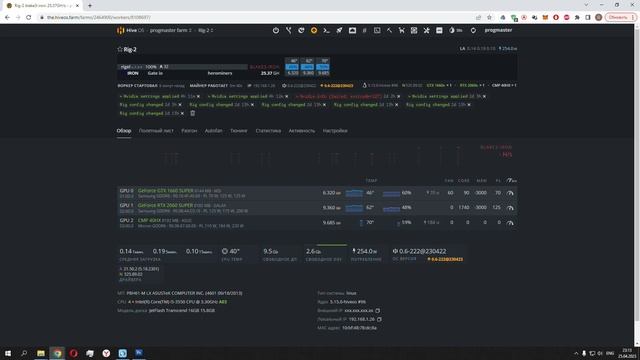Copy the local IP 192.168.1.26

click(x=379, y=319)
